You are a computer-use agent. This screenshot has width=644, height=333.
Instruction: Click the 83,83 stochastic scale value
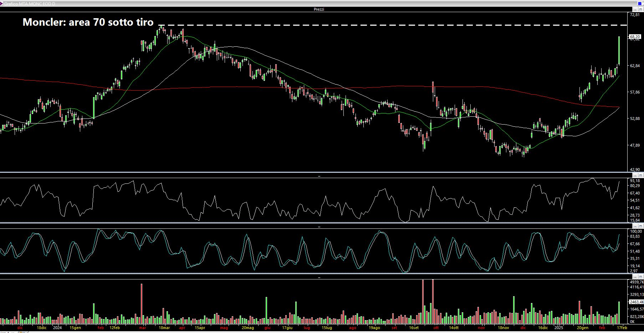coord(635,236)
